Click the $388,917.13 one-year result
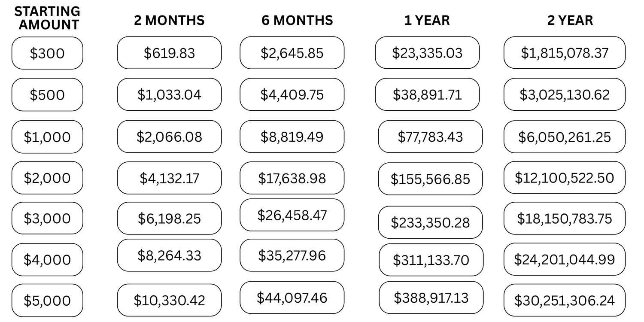The height and width of the screenshot is (322, 644). (431, 298)
